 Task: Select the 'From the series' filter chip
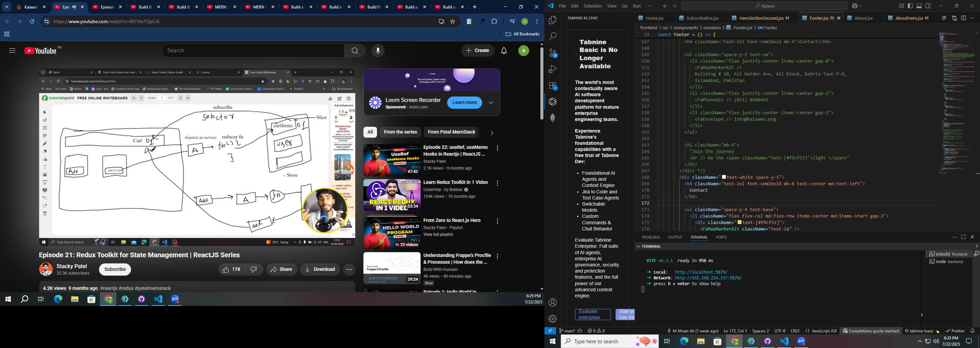pos(400,132)
